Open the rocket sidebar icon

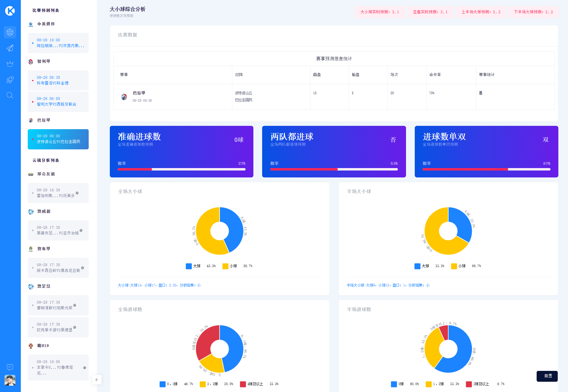(x=10, y=80)
